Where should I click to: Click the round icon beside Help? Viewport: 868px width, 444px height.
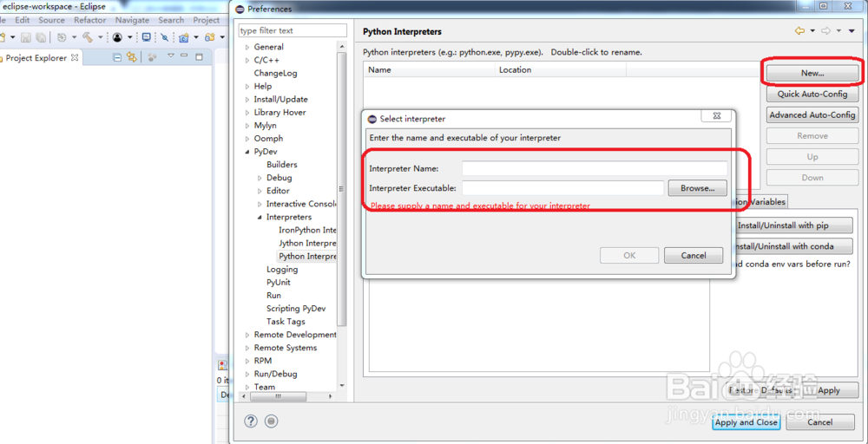(271, 421)
